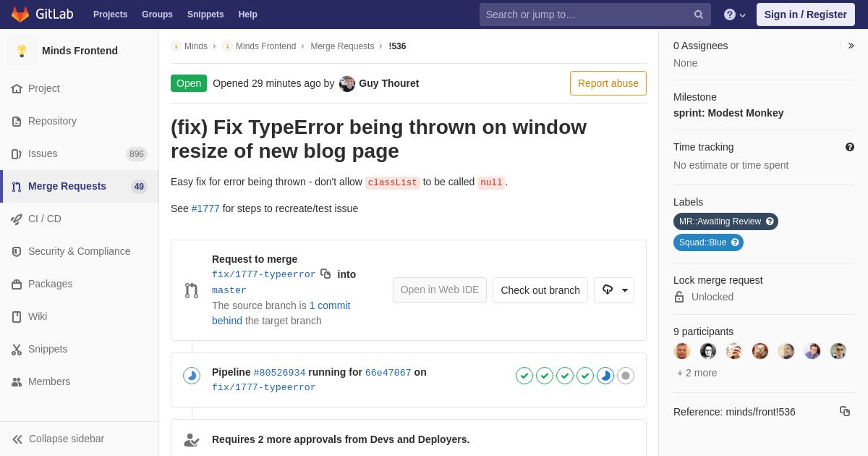
Task: Click the Minds Frontend lightbulb avatar in sidebar
Action: tap(22, 51)
